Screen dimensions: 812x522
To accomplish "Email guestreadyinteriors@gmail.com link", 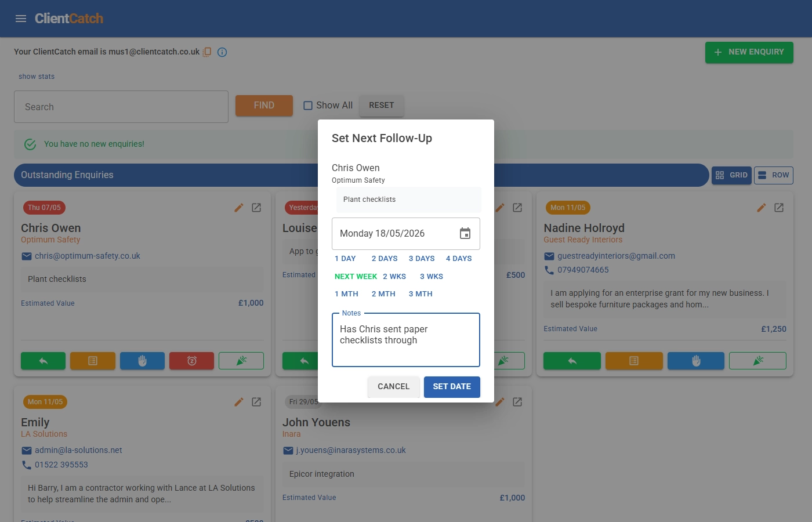I will [616, 256].
